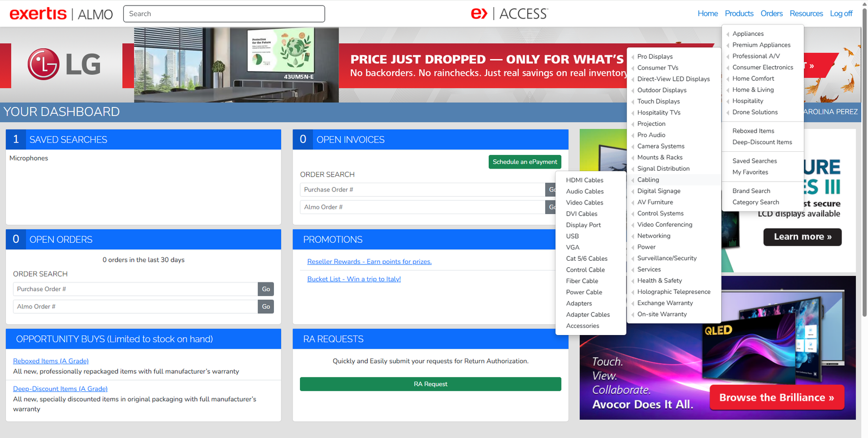Click the Exertis Almo logo
Viewport: 868px width, 438px height.
(x=61, y=14)
